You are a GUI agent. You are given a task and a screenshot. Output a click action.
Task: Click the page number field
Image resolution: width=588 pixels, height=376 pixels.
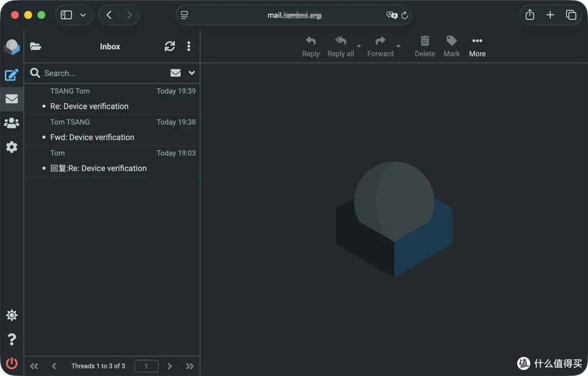click(146, 366)
